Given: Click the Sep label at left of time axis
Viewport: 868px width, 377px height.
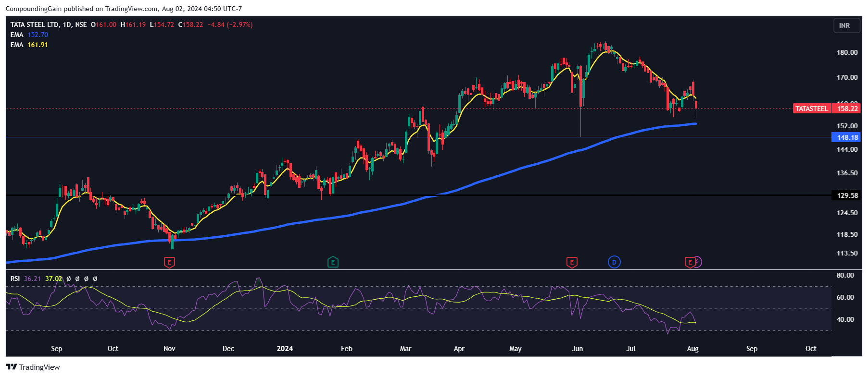Looking at the screenshot, I should tap(57, 349).
